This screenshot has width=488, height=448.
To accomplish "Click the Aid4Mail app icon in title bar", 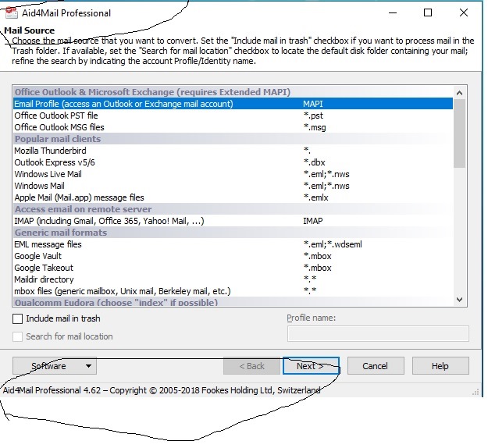I will [x=12, y=12].
